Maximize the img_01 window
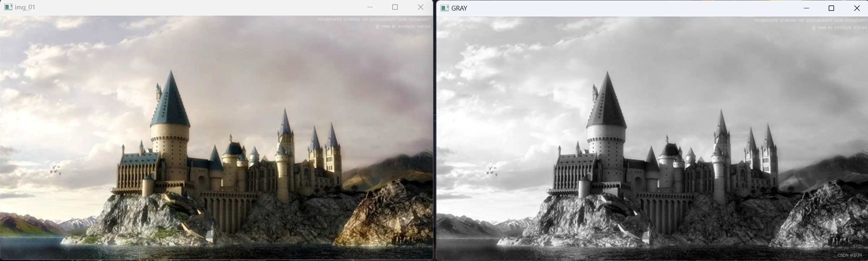Image resolution: width=868 pixels, height=261 pixels. 395,7
